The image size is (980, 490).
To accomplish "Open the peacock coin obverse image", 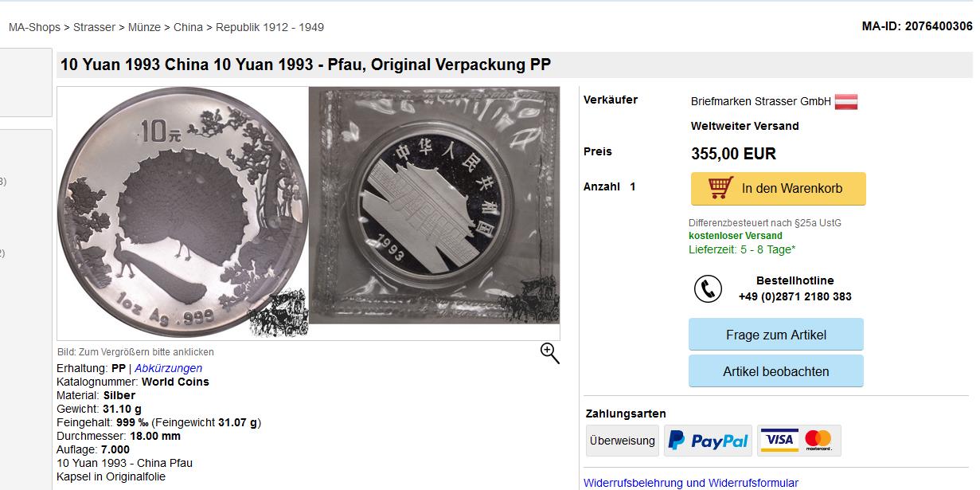I will click(183, 213).
